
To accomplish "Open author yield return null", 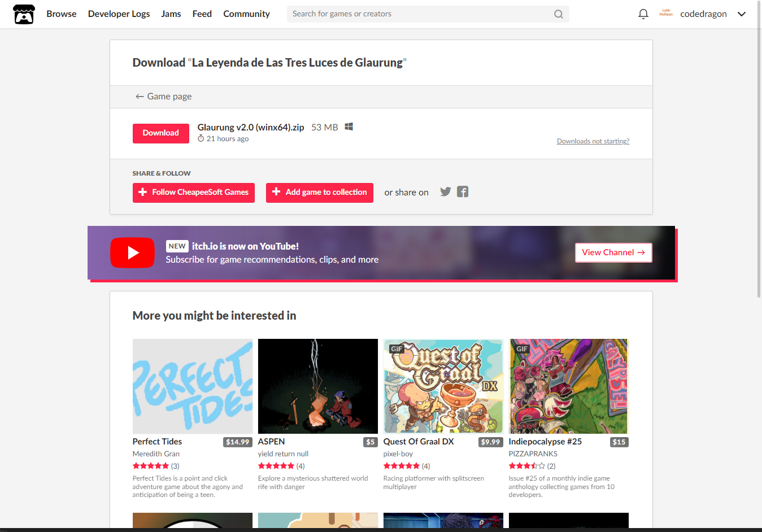I will click(x=283, y=454).
